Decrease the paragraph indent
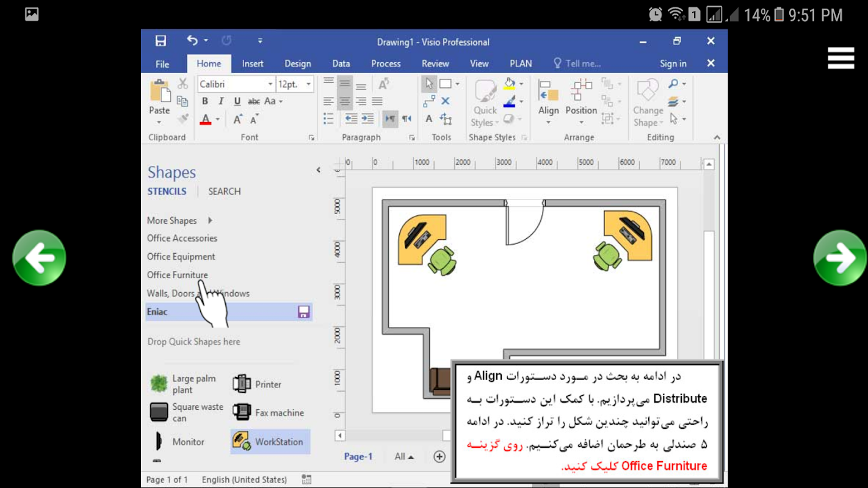The image size is (868, 488). [x=351, y=118]
